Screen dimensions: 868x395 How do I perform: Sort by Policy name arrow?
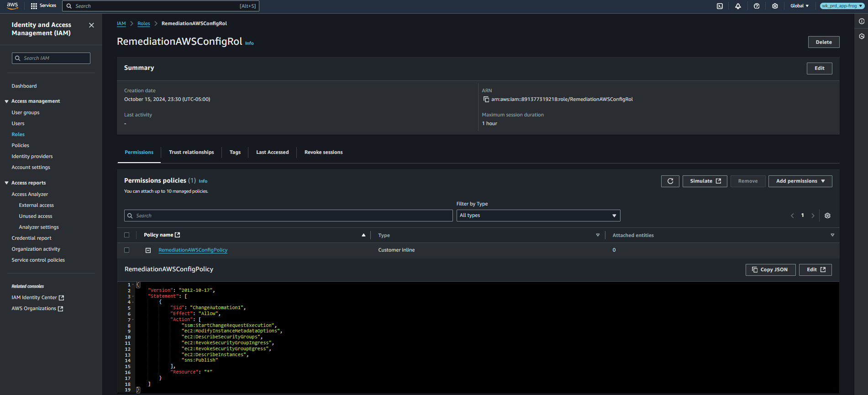point(363,235)
